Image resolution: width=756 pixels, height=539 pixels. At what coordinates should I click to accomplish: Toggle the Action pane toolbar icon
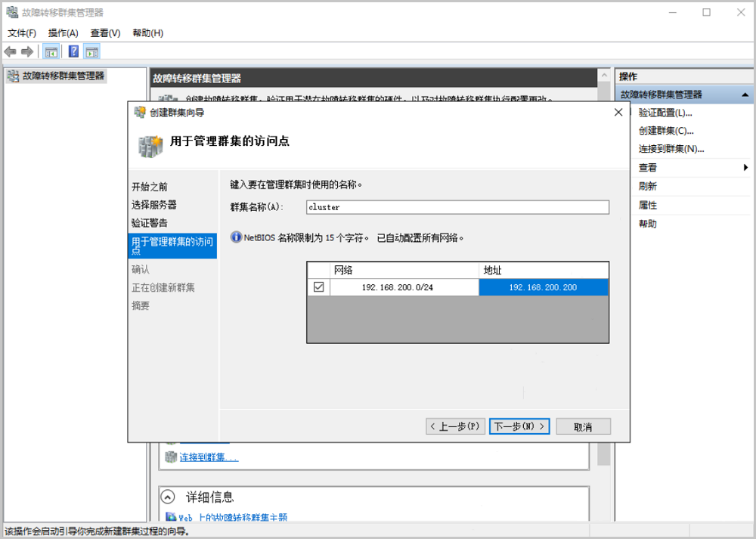click(x=91, y=51)
